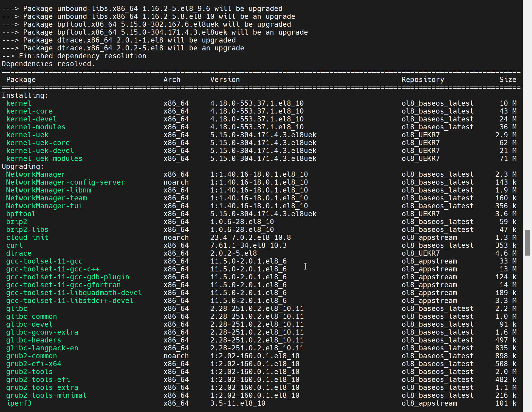Click the grub2-tools-efi package name
Viewport: 532px width, 412px height.
click(x=38, y=380)
